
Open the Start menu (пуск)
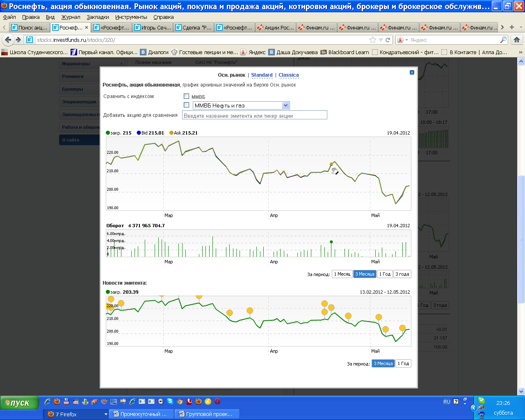(19, 403)
